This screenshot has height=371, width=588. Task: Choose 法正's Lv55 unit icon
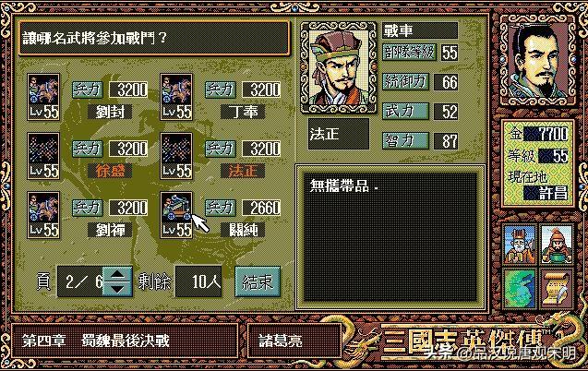(x=176, y=156)
